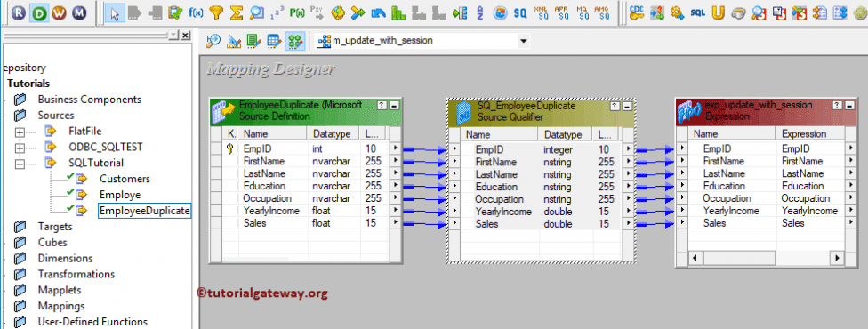Open the Dimensions folder
Screen dimensions: 868x329
tap(65, 259)
